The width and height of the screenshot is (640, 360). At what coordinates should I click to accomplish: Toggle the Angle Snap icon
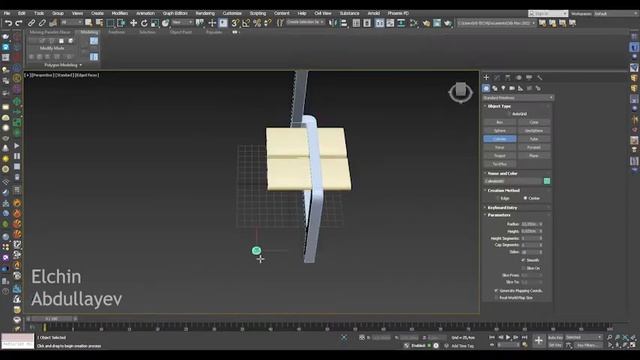[x=246, y=23]
